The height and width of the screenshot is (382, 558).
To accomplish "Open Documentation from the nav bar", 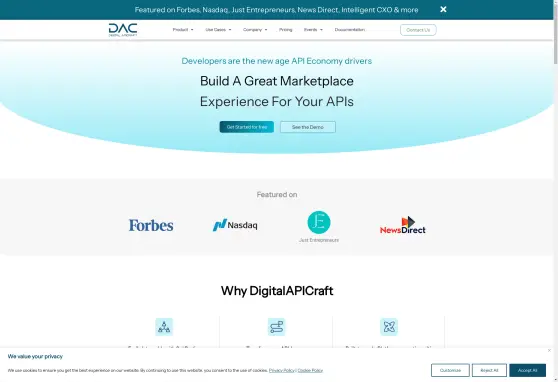I will 349,30.
